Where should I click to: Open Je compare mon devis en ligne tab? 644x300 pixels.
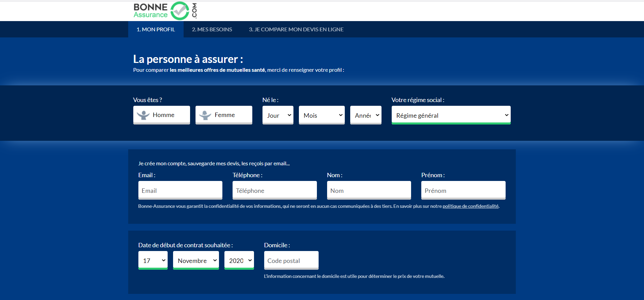[296, 30]
